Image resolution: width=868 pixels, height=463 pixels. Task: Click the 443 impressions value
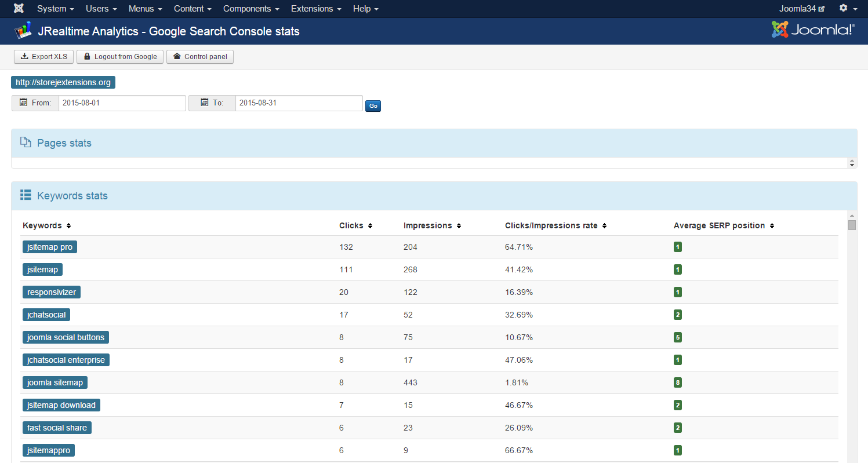point(411,382)
